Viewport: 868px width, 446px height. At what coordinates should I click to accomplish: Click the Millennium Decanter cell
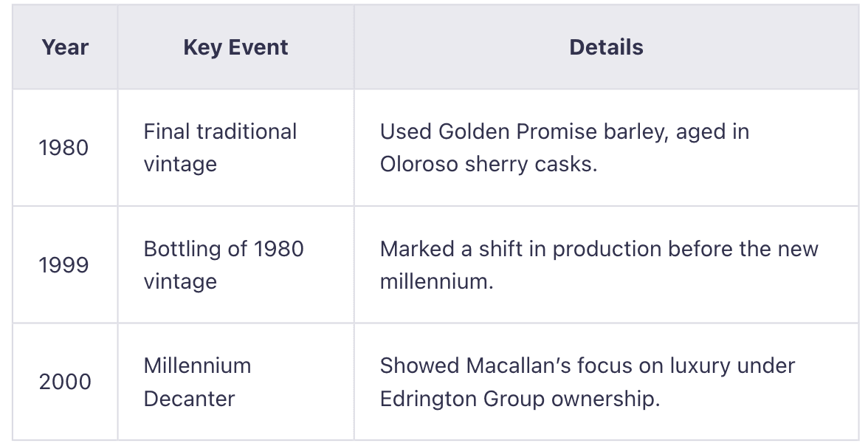click(x=197, y=382)
